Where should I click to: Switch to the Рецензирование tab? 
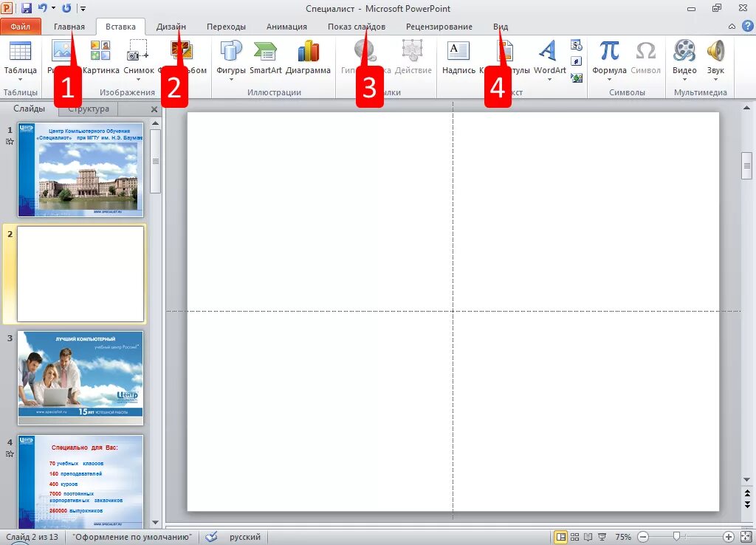pos(439,27)
